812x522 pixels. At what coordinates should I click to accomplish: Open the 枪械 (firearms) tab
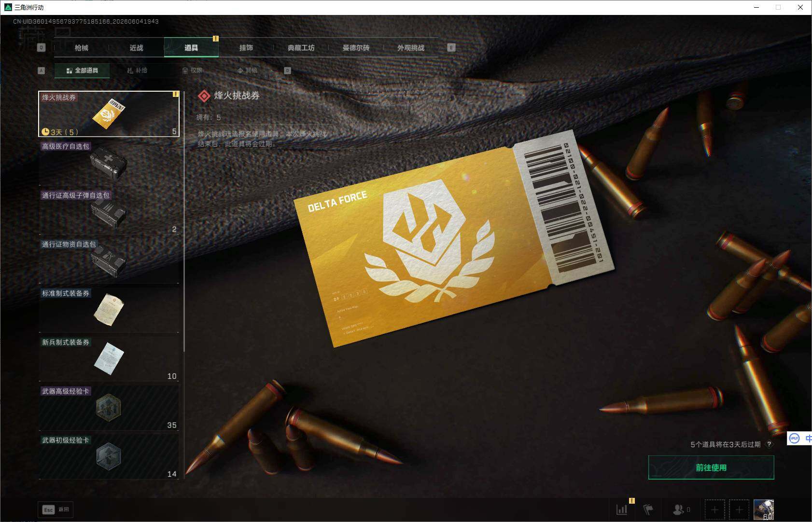click(x=82, y=48)
